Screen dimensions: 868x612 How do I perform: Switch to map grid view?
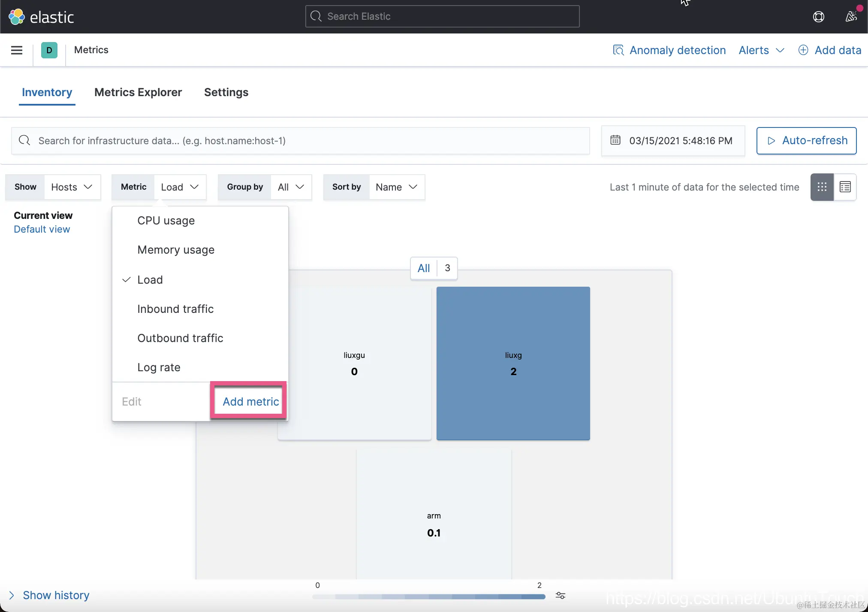coord(822,187)
